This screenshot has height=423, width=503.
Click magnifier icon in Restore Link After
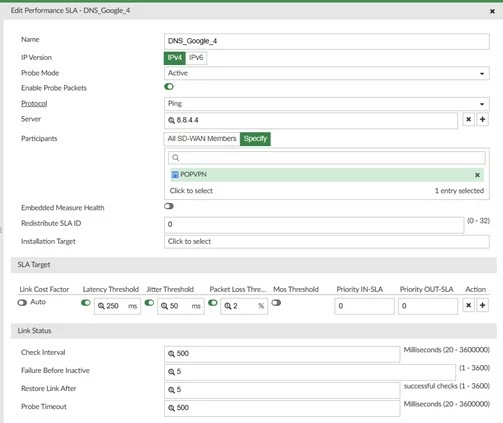[171, 390]
